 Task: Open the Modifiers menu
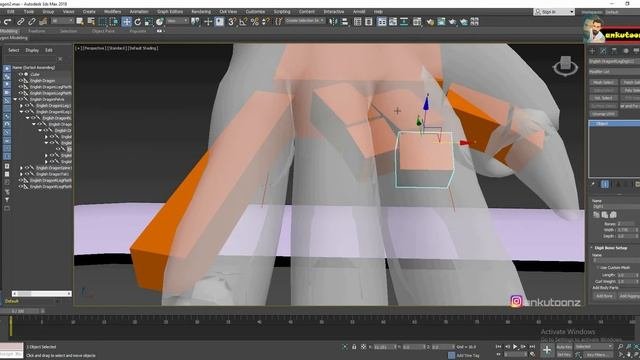(x=112, y=12)
